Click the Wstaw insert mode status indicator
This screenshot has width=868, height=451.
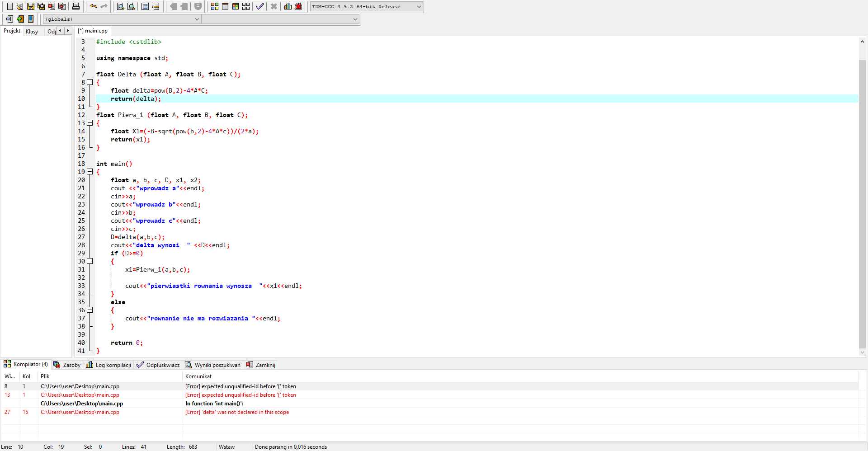(226, 446)
